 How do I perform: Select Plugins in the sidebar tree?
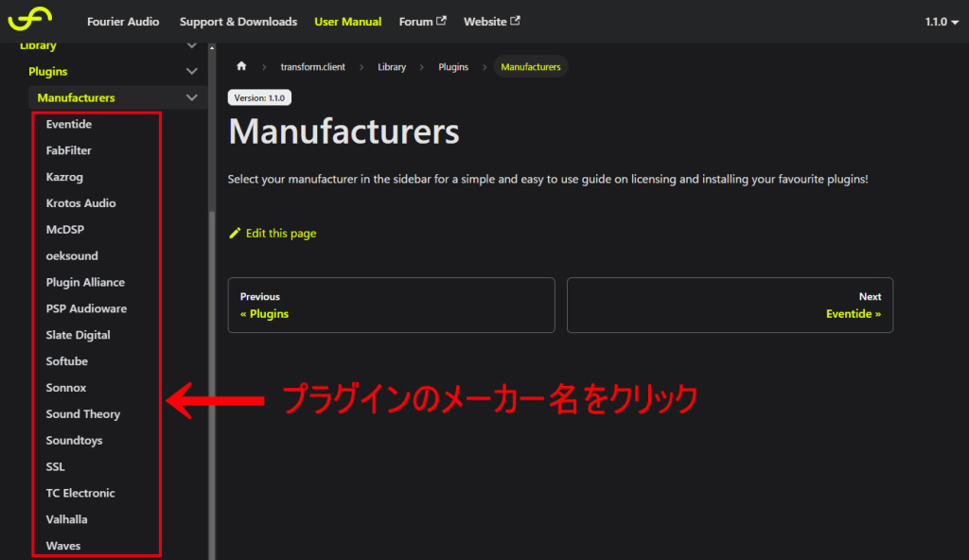(48, 72)
